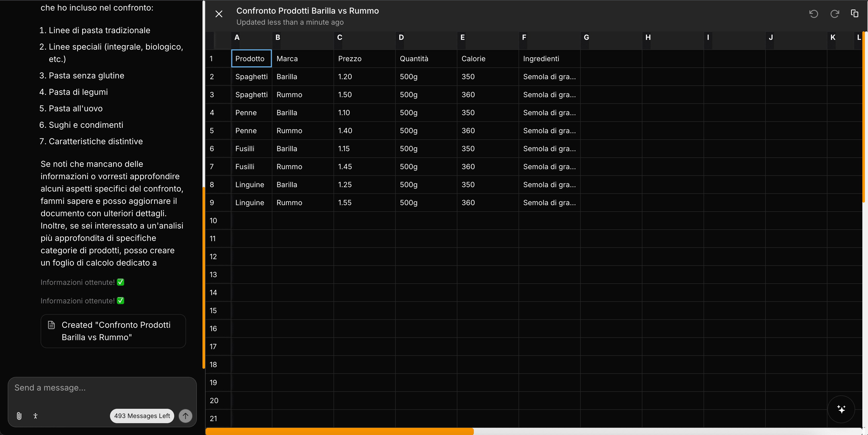Select row 1 header

tap(218, 59)
